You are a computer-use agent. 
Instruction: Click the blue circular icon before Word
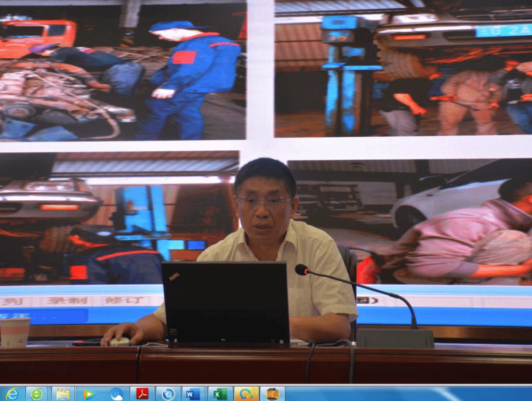(168, 394)
